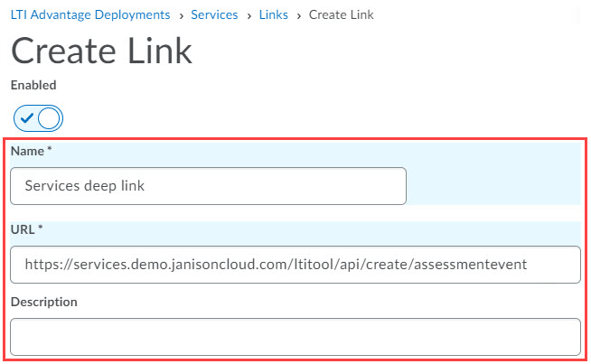Click the Create Link breadcrumb text
591x364 pixels.
pyautogui.click(x=341, y=15)
